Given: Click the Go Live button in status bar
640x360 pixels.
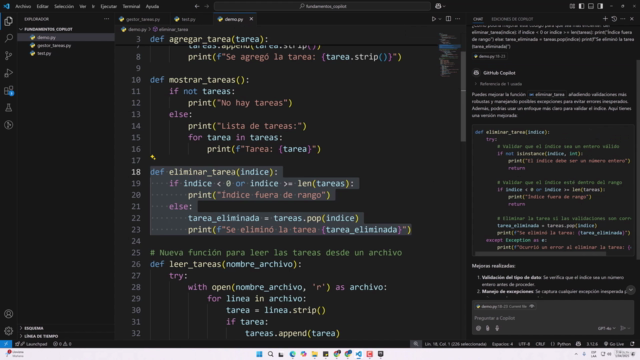Looking at the screenshot, I should click(614, 344).
